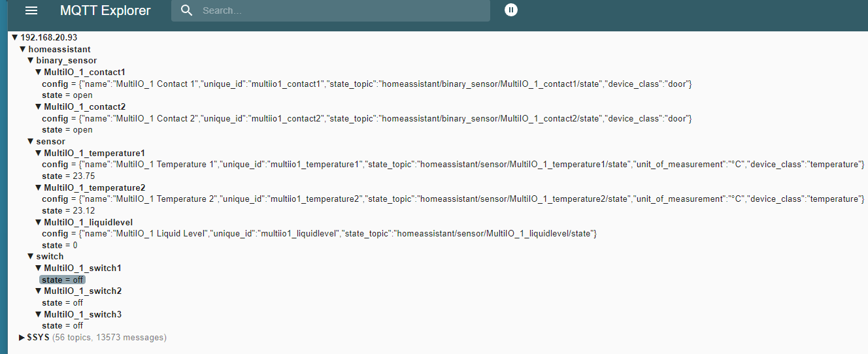
Task: Collapse the MultiIO_1_temperature2 arrow
Action: [38, 187]
